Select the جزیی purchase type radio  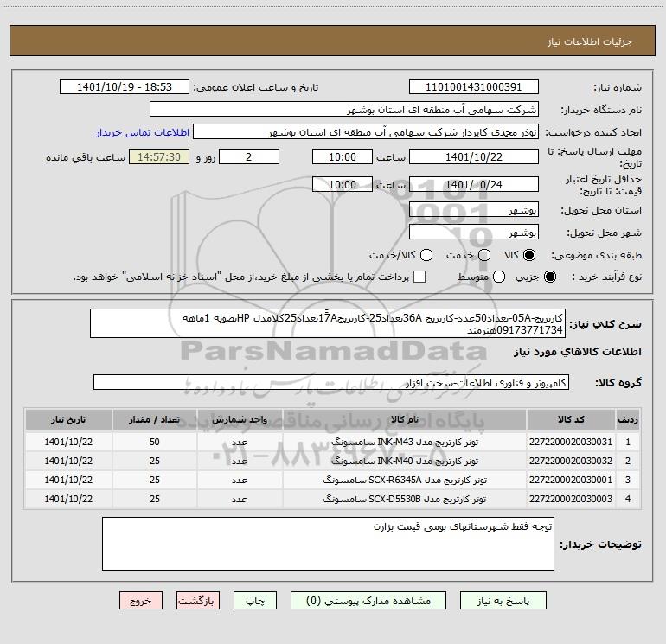tap(550, 277)
